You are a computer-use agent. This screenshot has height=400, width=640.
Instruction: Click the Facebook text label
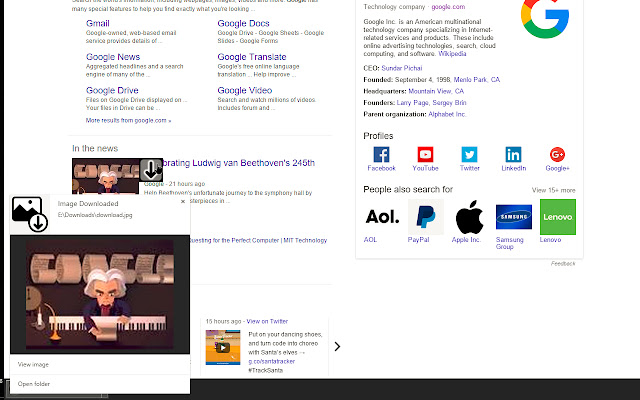pos(381,168)
